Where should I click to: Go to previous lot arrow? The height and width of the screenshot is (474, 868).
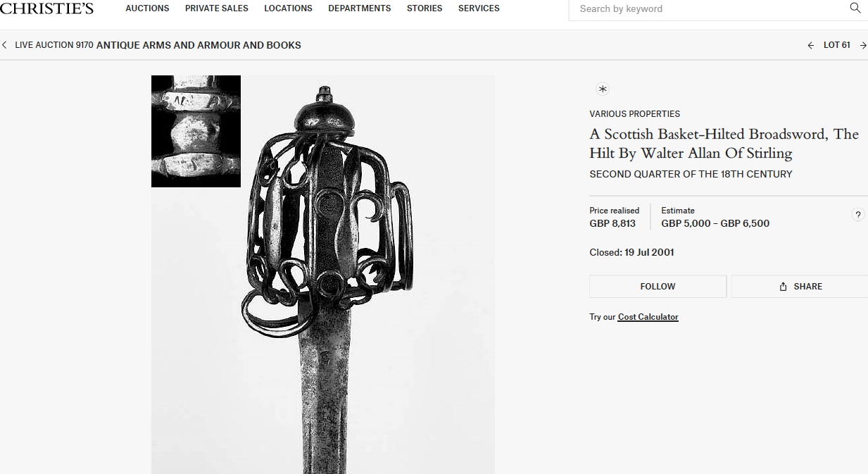point(811,45)
